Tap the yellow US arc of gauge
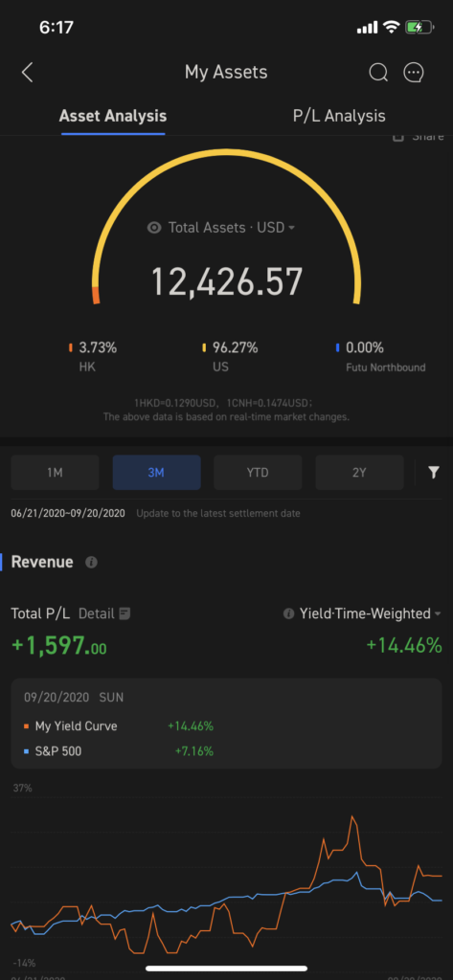Screen dimensions: 453x980 [x=226, y=153]
